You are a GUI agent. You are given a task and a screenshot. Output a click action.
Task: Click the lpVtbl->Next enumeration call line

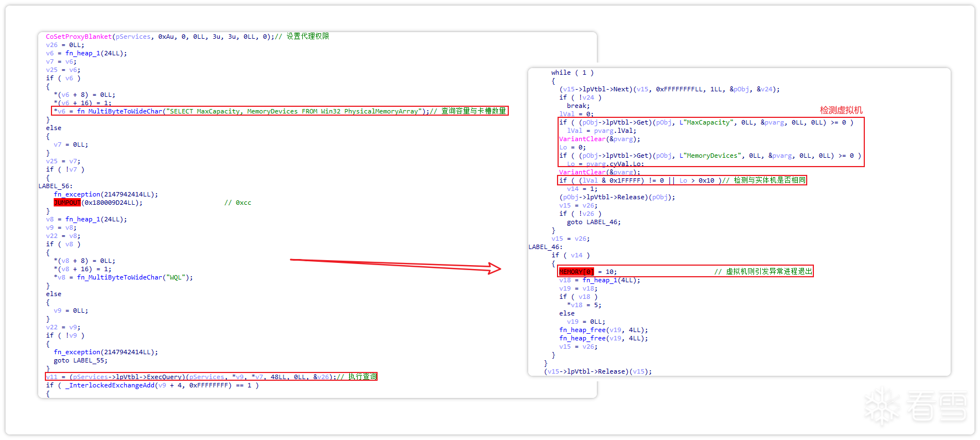point(669,89)
